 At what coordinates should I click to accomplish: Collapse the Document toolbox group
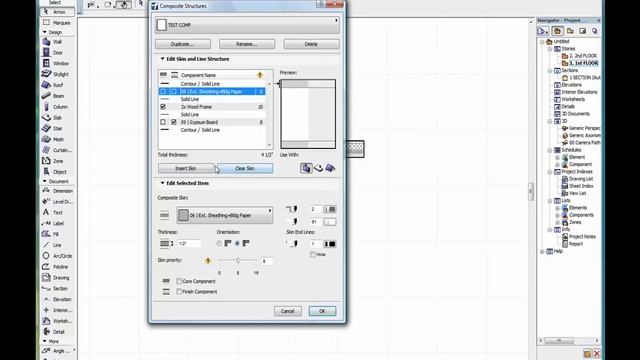tap(44, 181)
